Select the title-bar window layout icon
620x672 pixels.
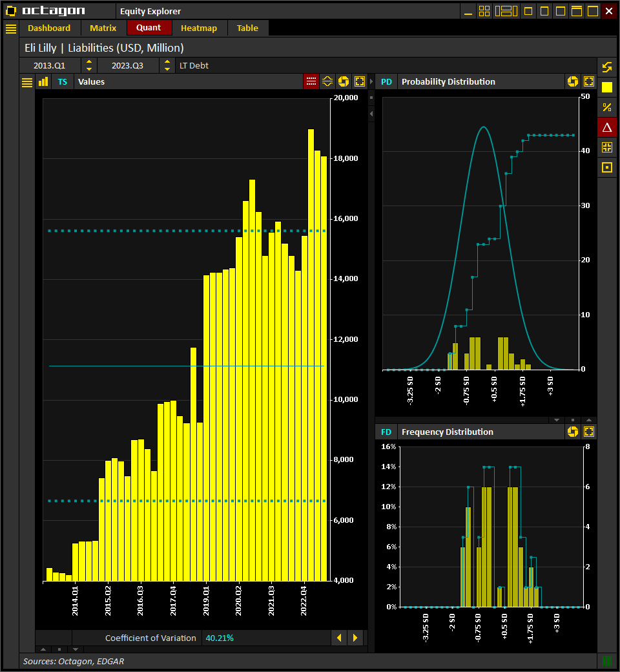tap(577, 11)
